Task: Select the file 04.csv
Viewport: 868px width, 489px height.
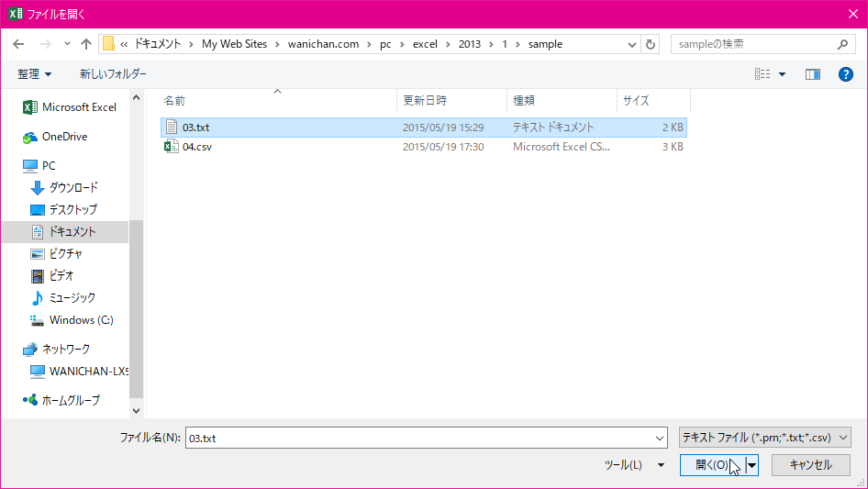Action: pos(424,147)
